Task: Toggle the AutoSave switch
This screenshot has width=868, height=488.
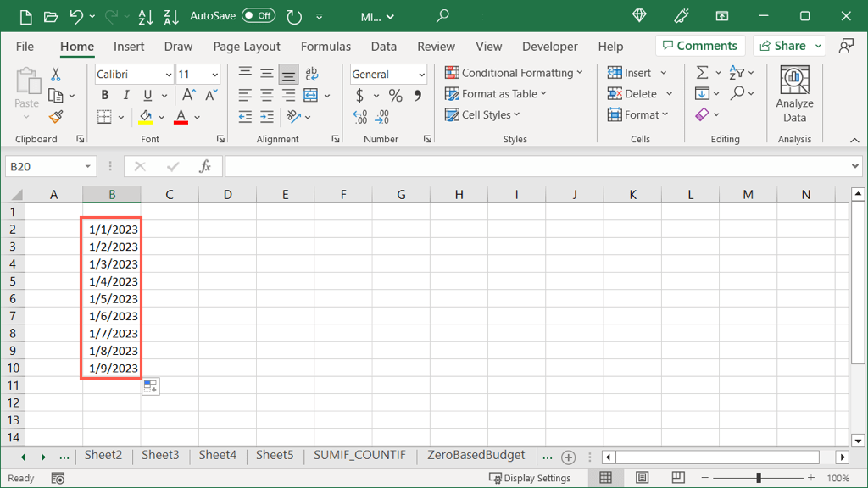Action: (x=258, y=16)
